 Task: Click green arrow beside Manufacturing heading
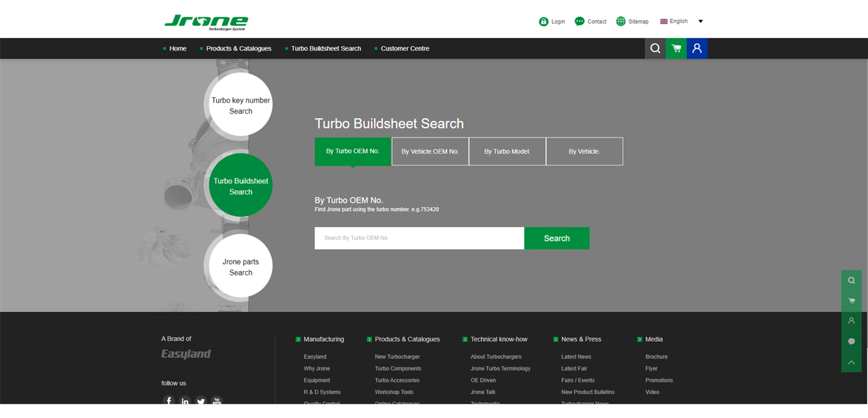[298, 339]
